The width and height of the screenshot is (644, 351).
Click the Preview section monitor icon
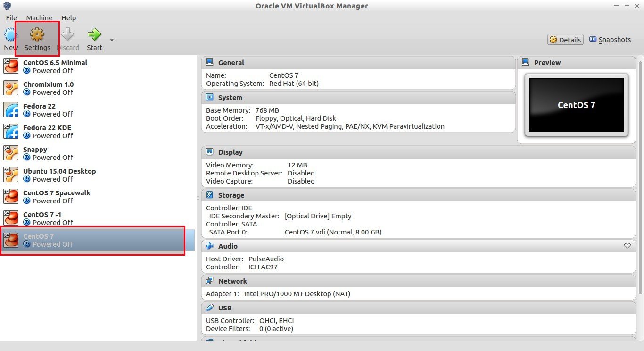(526, 62)
